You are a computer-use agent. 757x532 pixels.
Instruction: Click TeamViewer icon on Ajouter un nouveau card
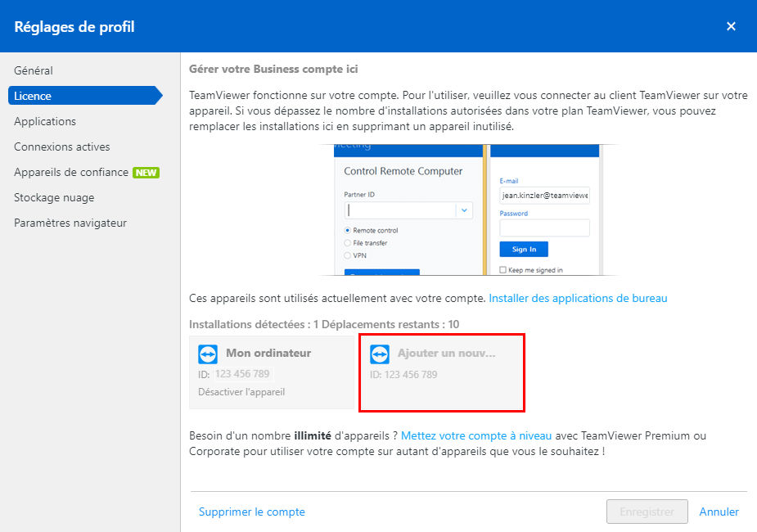pyautogui.click(x=380, y=354)
